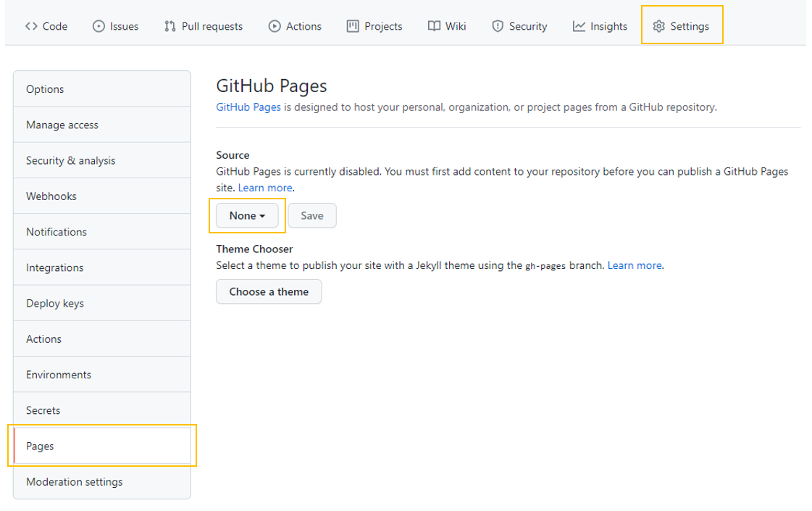Click the Save button

click(312, 215)
